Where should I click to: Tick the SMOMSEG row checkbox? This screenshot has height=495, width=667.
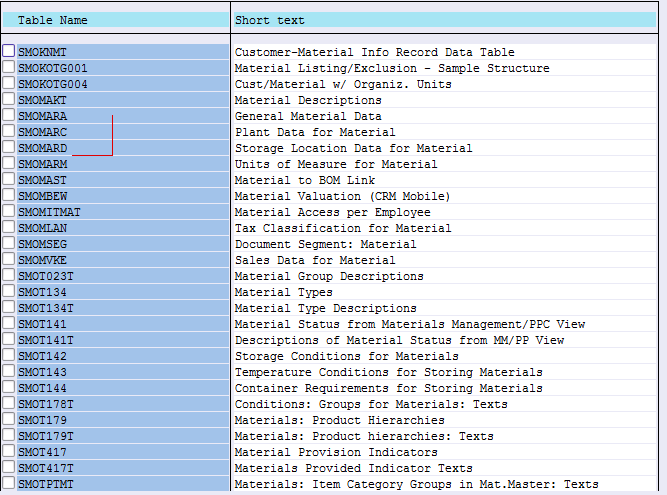click(9, 243)
